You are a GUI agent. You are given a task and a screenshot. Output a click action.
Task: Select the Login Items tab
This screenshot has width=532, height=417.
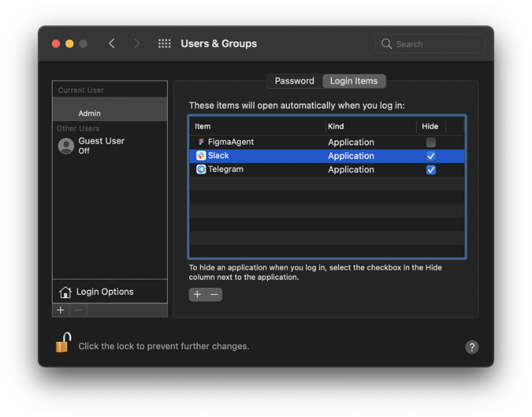(354, 80)
